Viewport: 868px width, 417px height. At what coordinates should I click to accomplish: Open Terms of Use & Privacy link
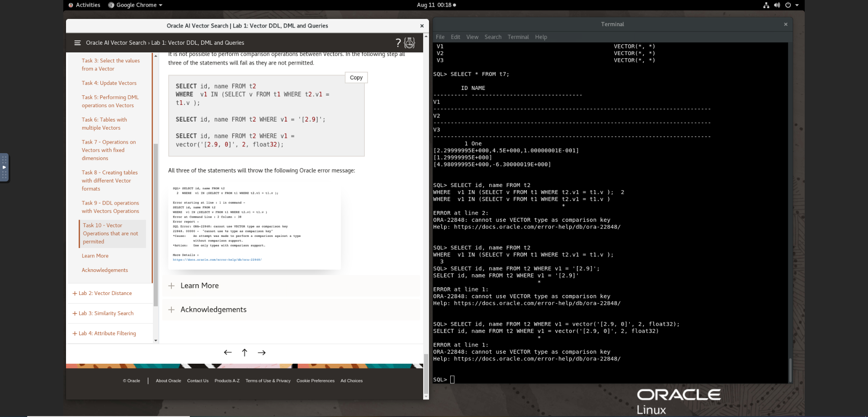pos(268,381)
